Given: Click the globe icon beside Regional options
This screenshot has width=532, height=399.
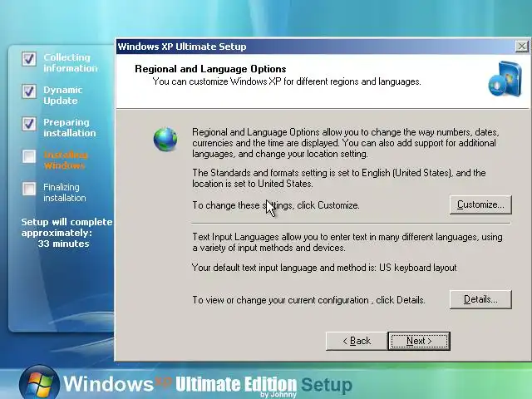Looking at the screenshot, I should pos(165,139).
